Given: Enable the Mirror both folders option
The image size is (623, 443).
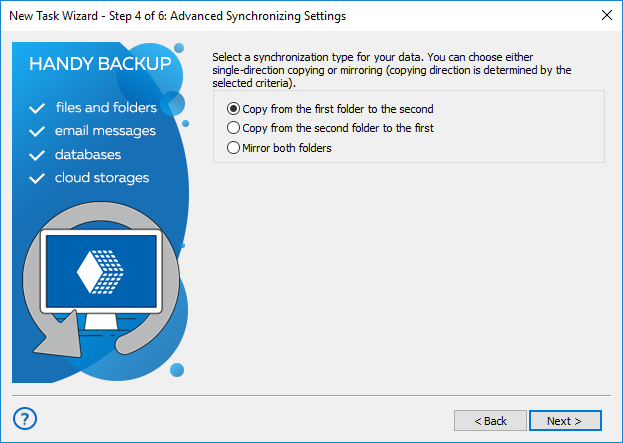Looking at the screenshot, I should point(234,148).
